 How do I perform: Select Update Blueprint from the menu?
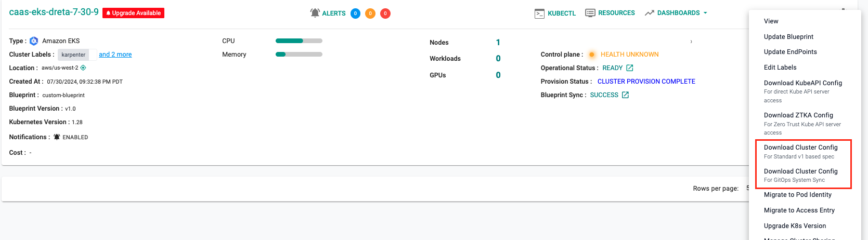(788, 37)
